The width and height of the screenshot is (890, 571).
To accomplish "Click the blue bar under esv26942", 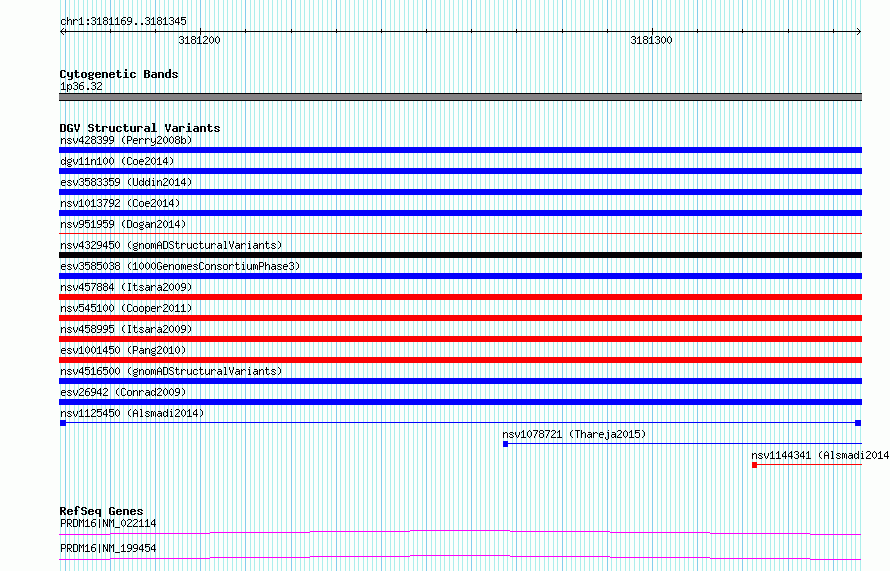I will [x=460, y=402].
